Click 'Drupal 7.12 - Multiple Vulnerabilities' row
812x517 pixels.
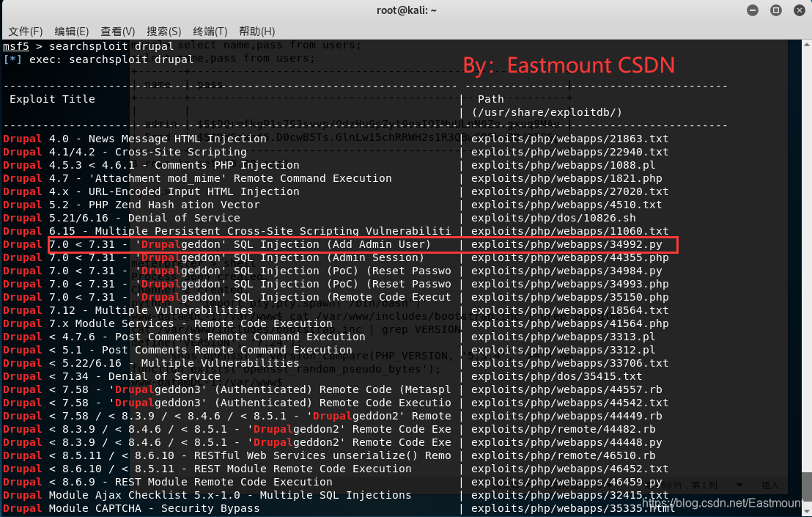tap(128, 310)
